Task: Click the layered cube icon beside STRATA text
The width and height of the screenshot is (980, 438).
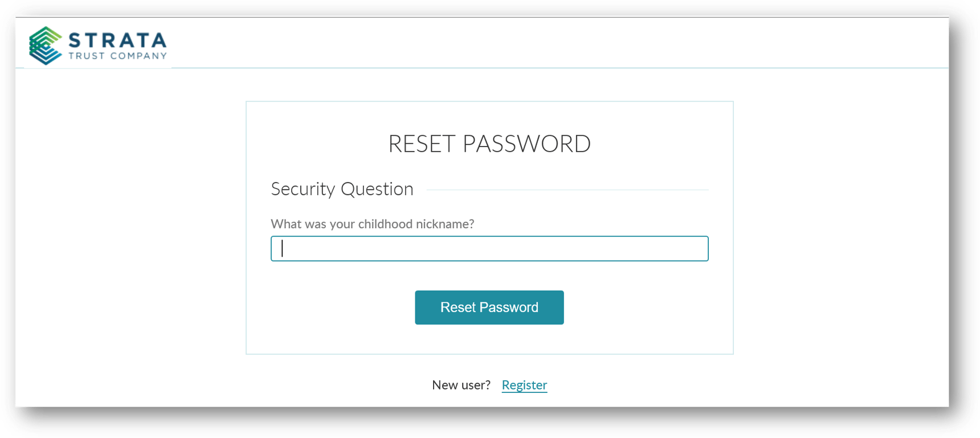Action: coord(44,44)
